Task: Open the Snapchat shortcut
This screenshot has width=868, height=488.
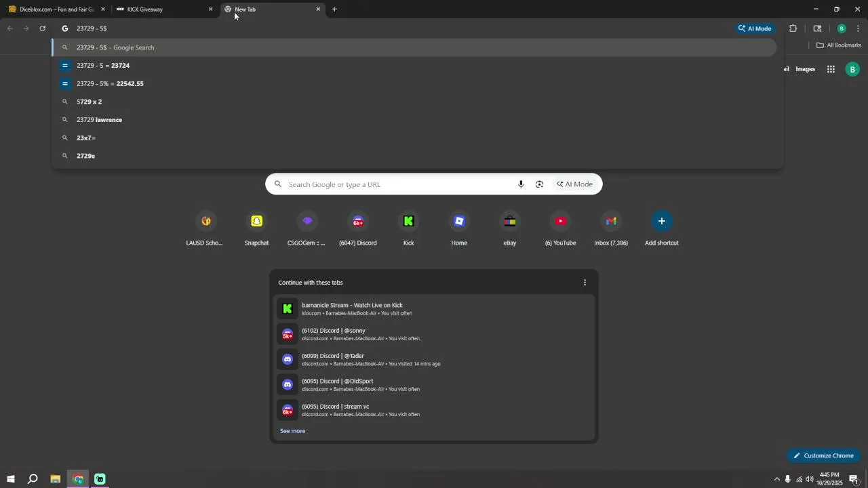Action: [256, 228]
